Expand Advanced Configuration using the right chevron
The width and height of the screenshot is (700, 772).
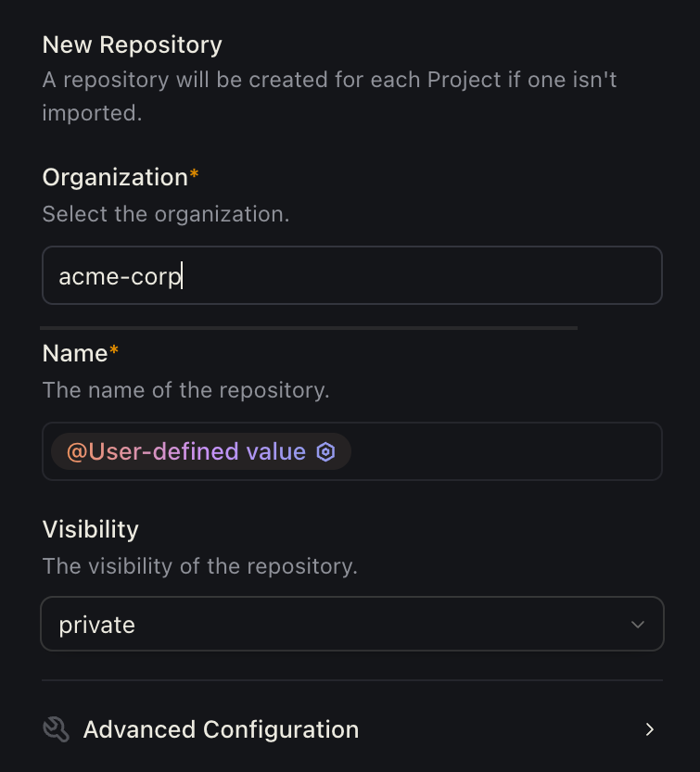[x=650, y=729]
